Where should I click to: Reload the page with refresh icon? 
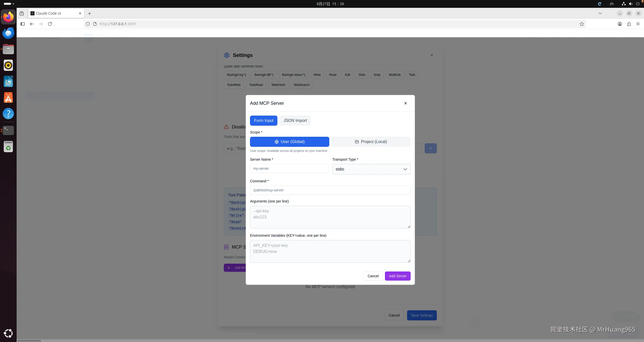50,24
